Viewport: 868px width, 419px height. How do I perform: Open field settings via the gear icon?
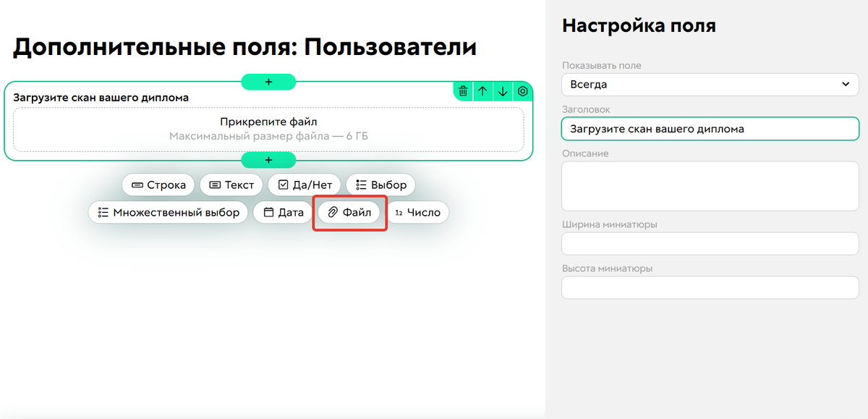coord(522,90)
